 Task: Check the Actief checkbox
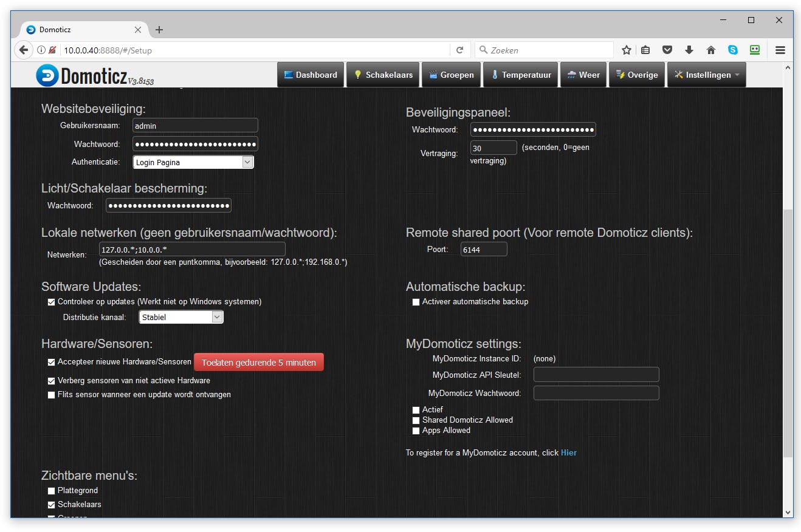click(416, 410)
